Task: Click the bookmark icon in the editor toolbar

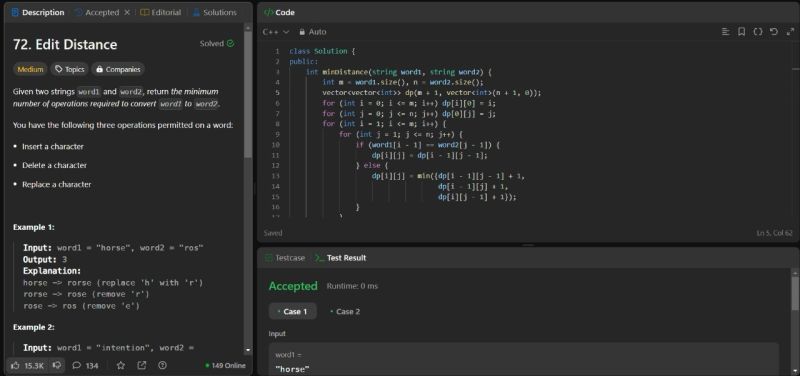Action: tap(741, 32)
